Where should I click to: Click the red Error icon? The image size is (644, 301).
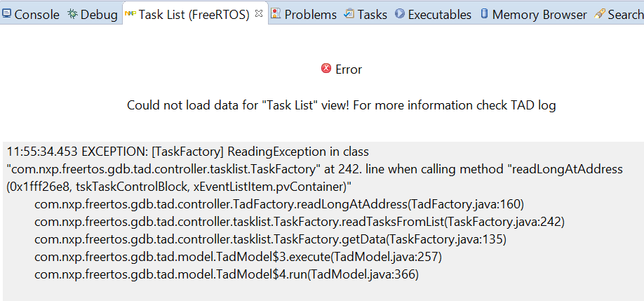(326, 69)
